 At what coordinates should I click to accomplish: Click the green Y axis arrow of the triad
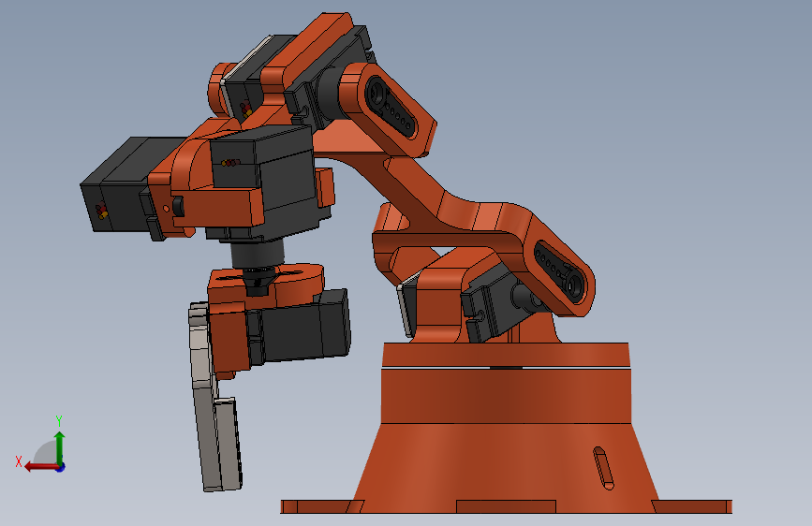click(60, 448)
